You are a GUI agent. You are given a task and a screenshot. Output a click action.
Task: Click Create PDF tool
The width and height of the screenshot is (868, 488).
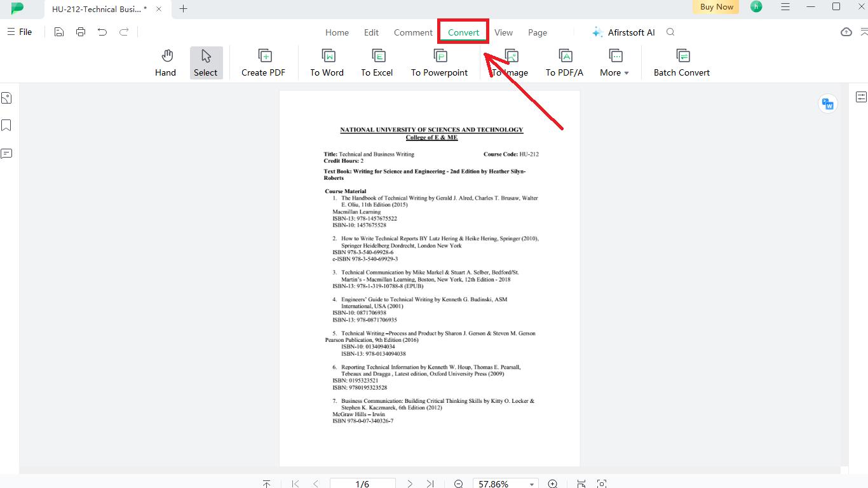(x=263, y=63)
